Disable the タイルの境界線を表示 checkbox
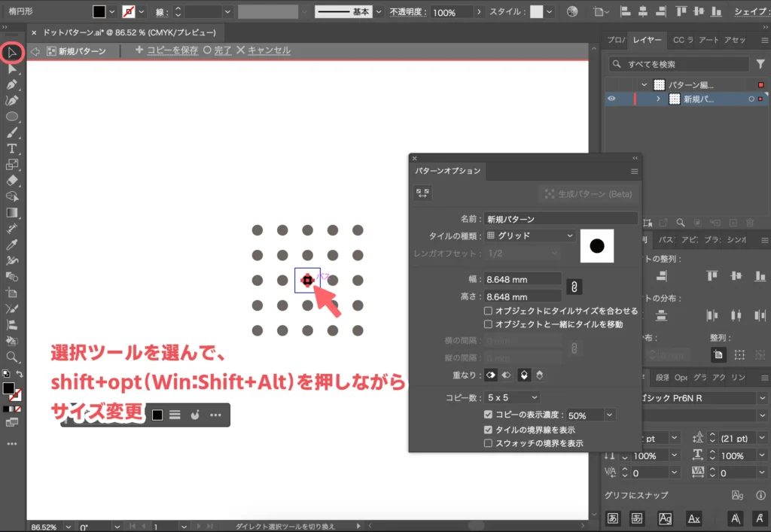Image resolution: width=771 pixels, height=532 pixels. 487,430
